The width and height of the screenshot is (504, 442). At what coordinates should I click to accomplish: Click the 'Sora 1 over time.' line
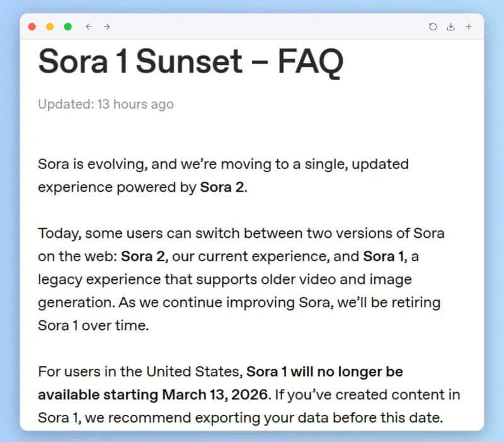click(93, 325)
